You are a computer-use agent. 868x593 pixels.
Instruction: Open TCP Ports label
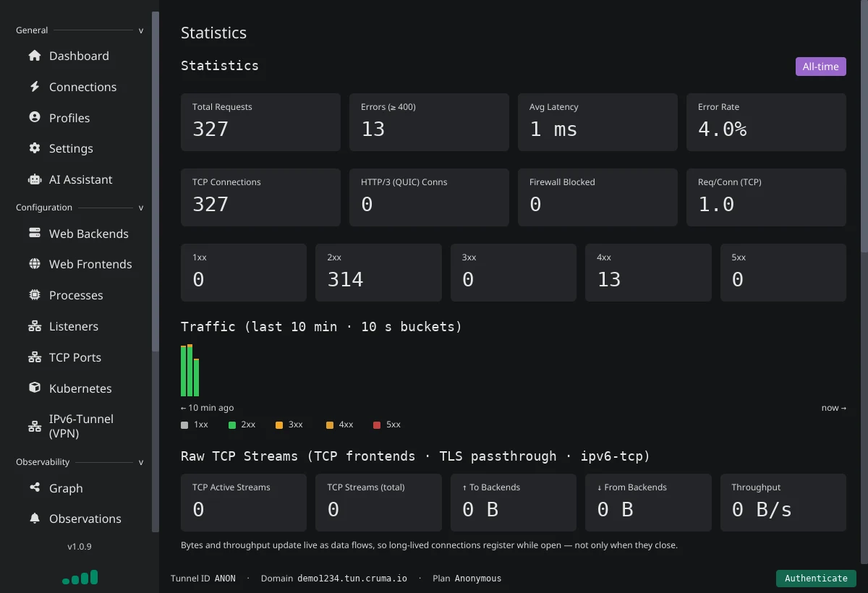[x=75, y=357]
